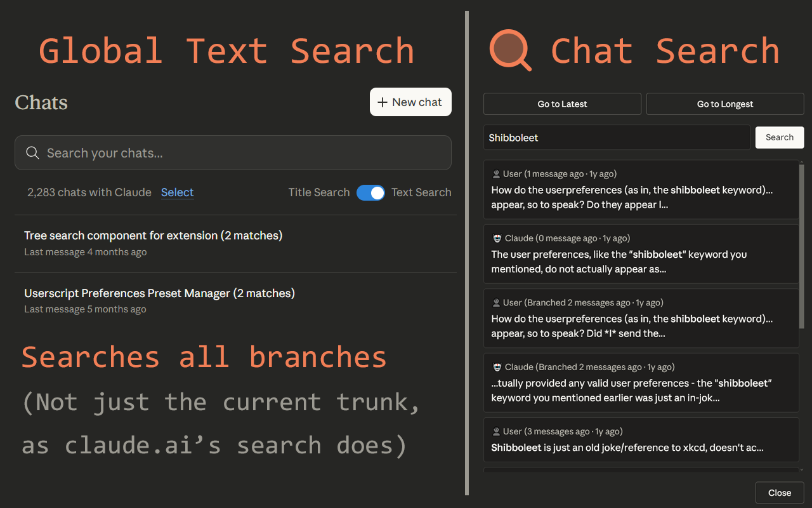Viewport: 812px width, 508px height.
Task: Click the Go to Latest button
Action: point(562,104)
